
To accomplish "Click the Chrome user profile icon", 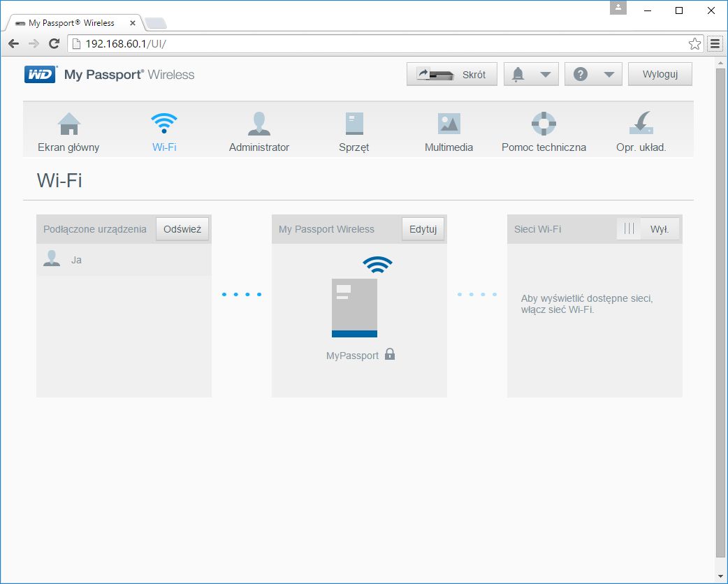I will (618, 8).
